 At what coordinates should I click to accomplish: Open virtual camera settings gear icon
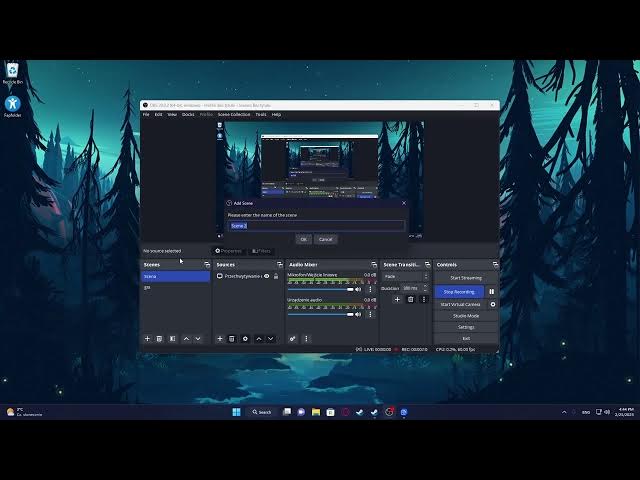pos(493,304)
